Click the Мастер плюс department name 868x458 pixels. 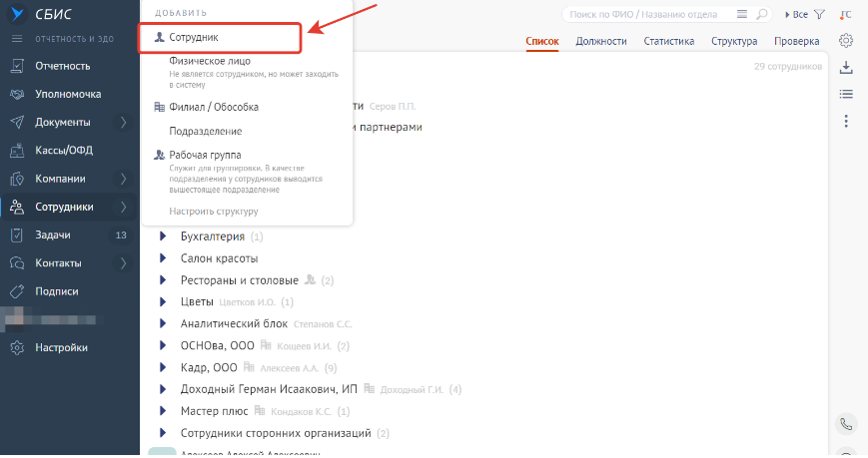(x=214, y=411)
